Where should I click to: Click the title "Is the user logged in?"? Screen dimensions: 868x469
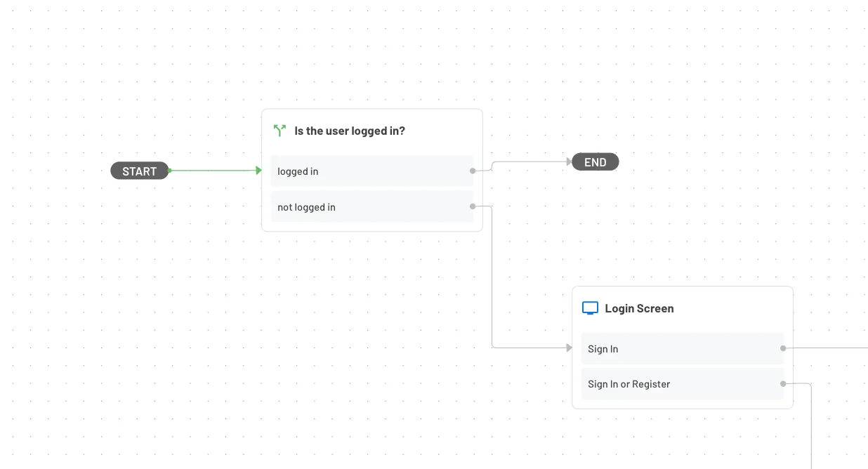(x=349, y=131)
